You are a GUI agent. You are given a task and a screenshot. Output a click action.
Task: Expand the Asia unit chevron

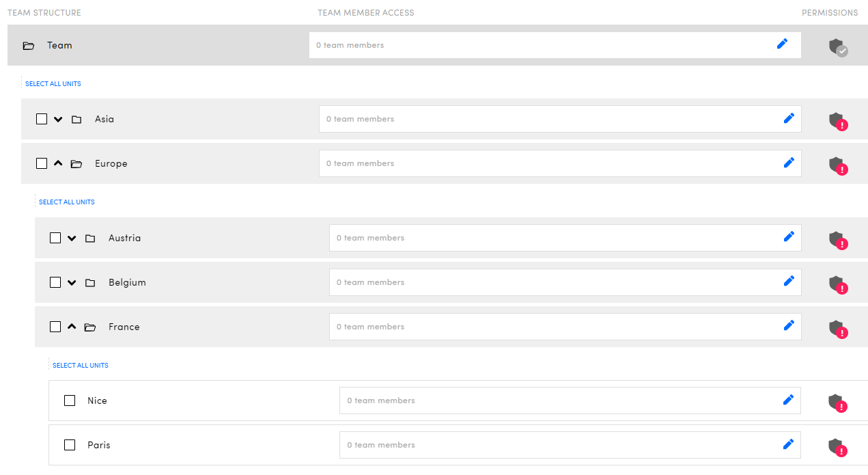point(58,119)
